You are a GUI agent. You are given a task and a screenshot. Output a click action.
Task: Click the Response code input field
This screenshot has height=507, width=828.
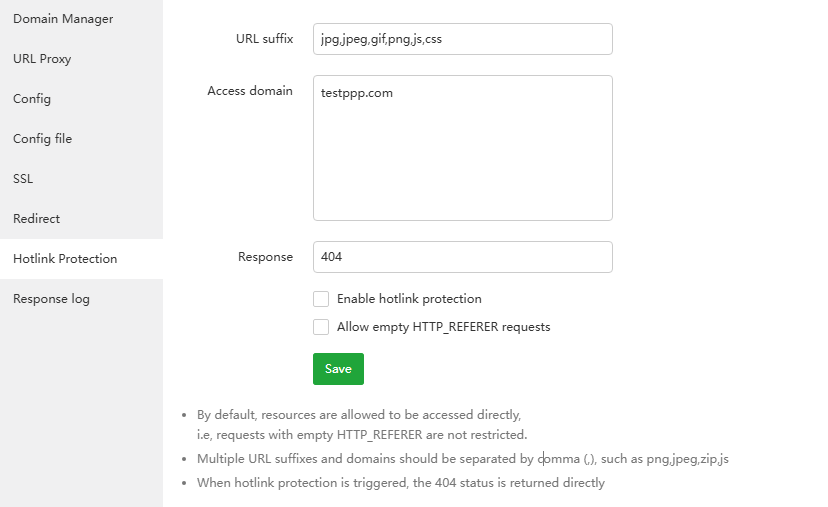(x=462, y=257)
